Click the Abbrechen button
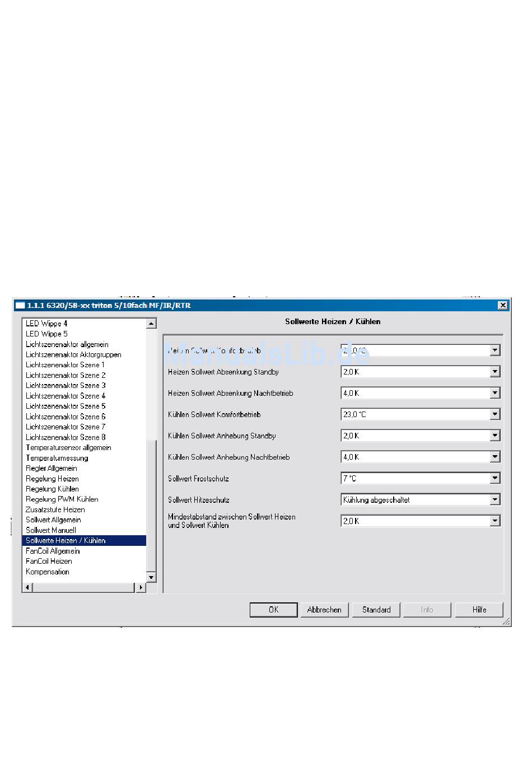The height and width of the screenshot is (767, 532). 324,610
